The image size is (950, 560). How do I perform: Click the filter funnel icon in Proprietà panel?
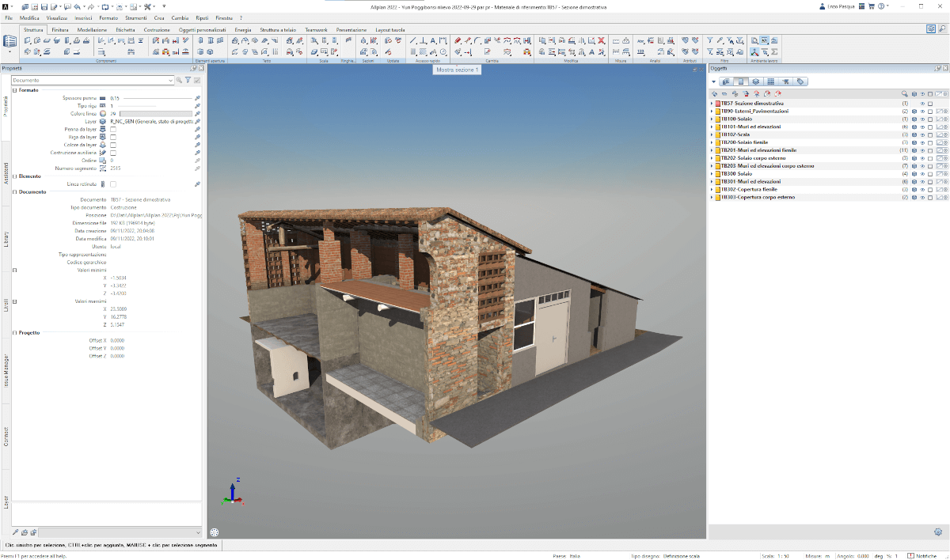pyautogui.click(x=188, y=80)
